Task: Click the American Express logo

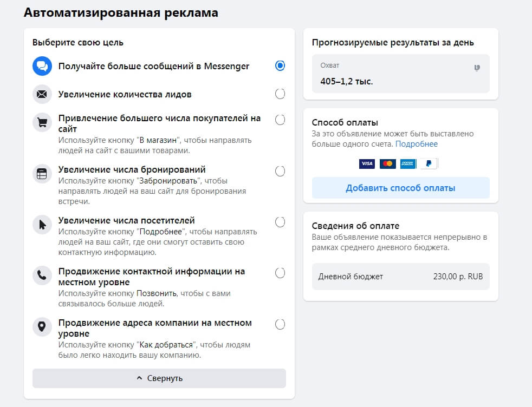Action: (408, 163)
